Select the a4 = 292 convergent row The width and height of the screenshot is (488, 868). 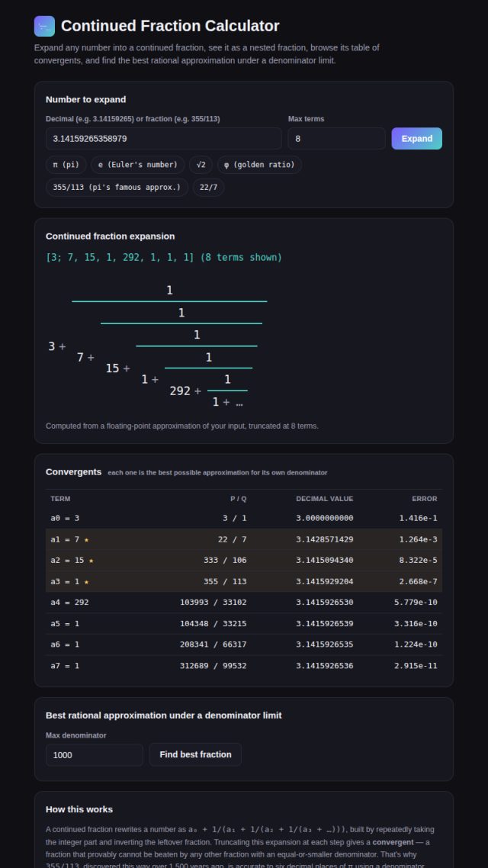(244, 603)
